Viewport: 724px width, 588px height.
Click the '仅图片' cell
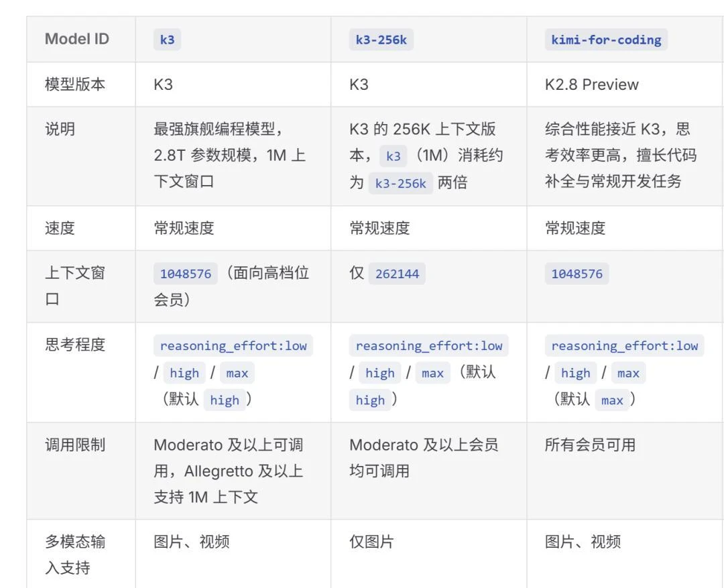point(371,541)
